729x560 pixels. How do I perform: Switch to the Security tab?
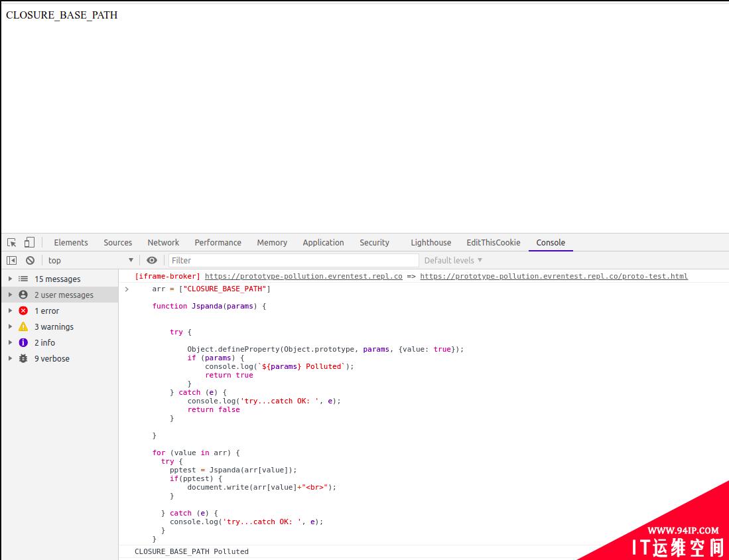374,242
